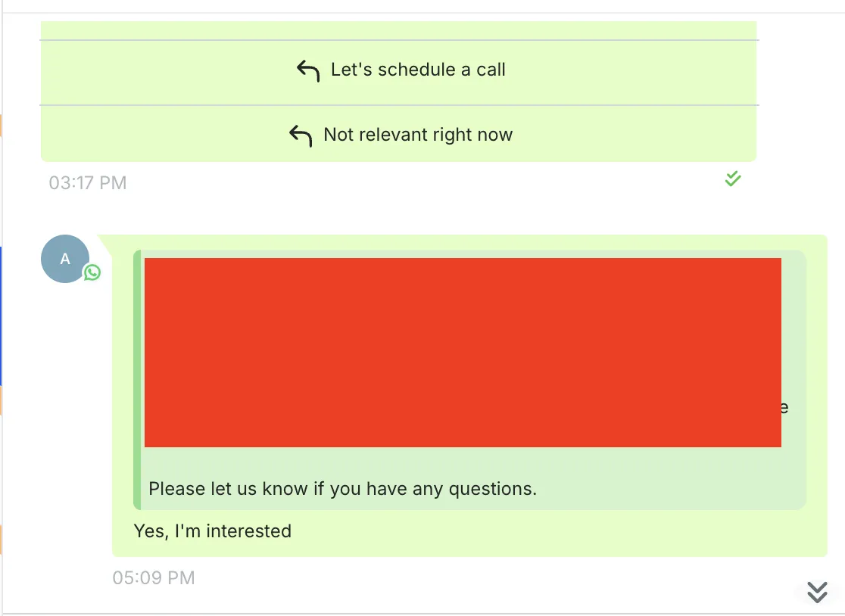Click the reply arrow beside "Not relevant right now"
Screen dimensions: 845x616
click(x=301, y=135)
